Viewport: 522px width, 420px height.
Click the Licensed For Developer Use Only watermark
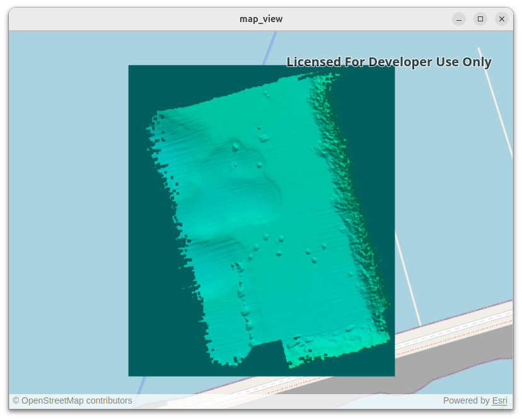(388, 62)
